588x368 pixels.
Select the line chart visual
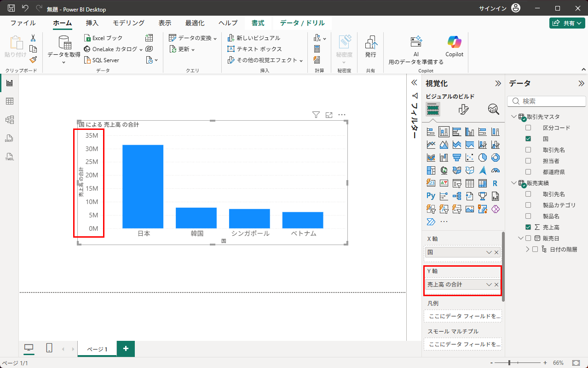click(x=431, y=145)
